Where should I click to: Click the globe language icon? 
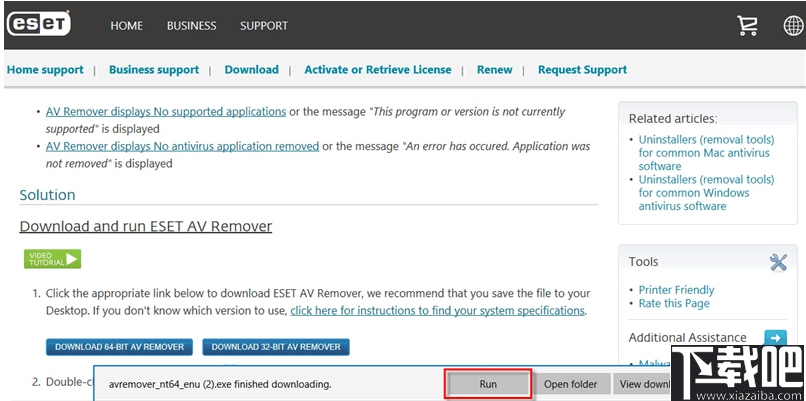coord(794,25)
